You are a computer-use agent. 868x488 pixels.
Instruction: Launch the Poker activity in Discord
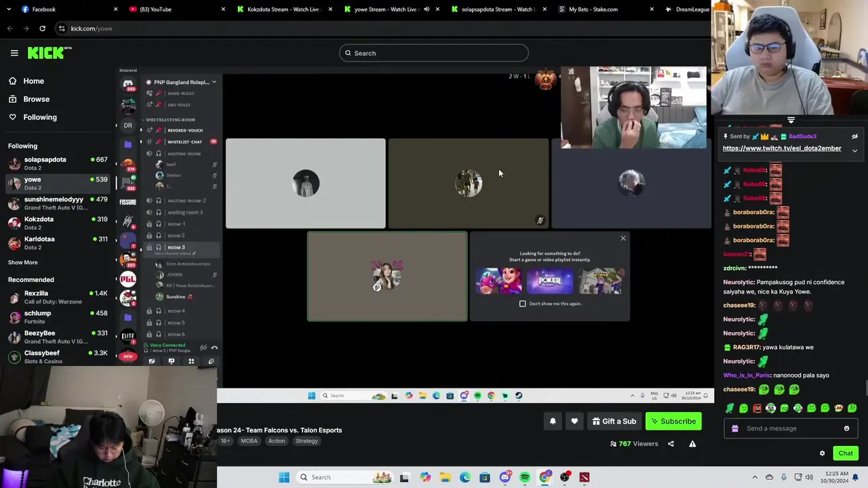pyautogui.click(x=549, y=281)
